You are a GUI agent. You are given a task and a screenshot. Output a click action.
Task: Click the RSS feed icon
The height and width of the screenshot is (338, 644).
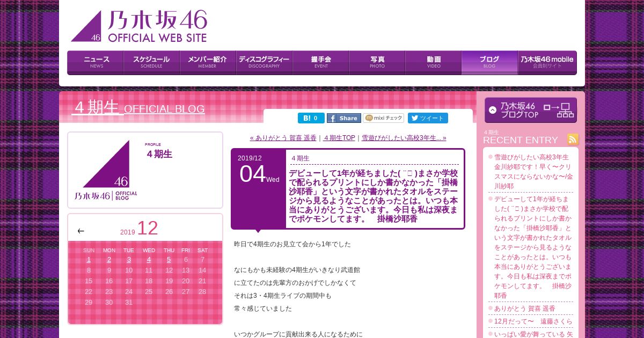tap(573, 139)
